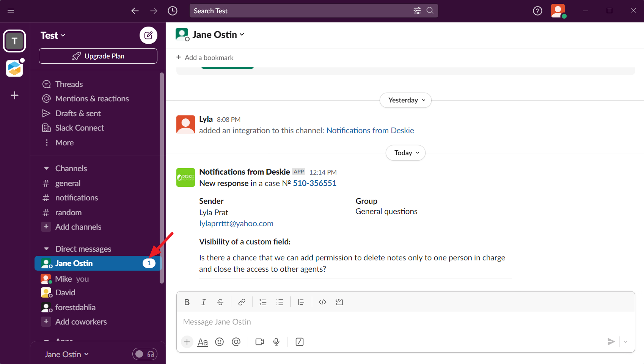This screenshot has height=364, width=644.
Task: Insert a bulleted list
Action: pyautogui.click(x=280, y=302)
